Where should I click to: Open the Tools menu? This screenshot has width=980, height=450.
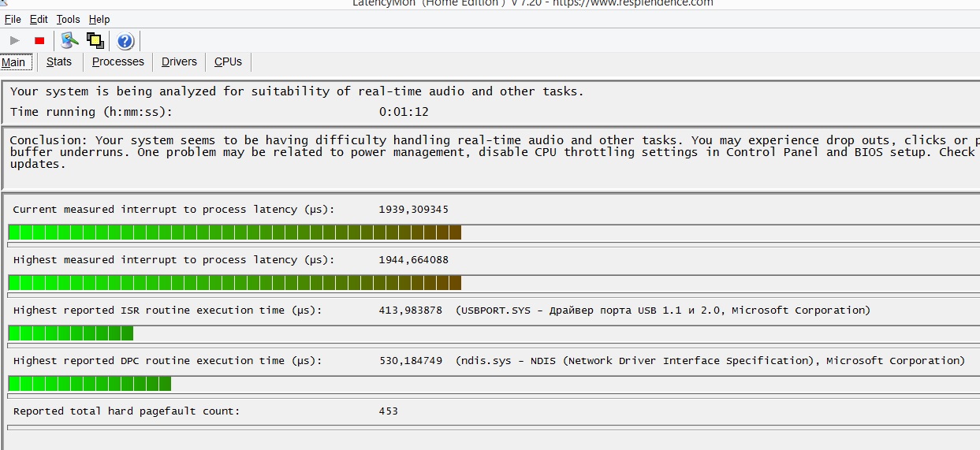tap(68, 19)
